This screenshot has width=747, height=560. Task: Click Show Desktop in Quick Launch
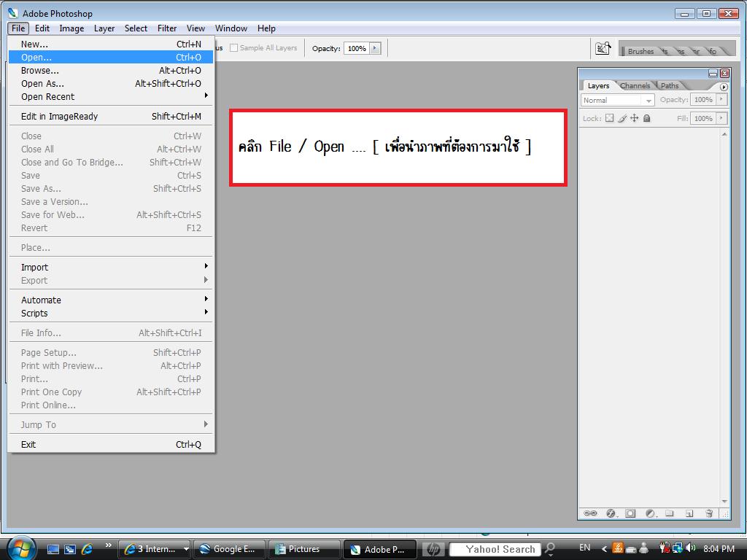(53, 549)
